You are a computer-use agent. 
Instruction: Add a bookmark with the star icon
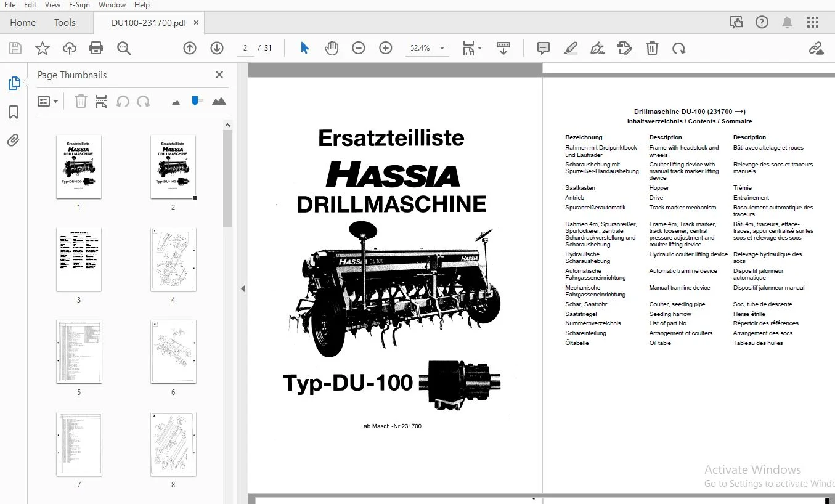42,48
